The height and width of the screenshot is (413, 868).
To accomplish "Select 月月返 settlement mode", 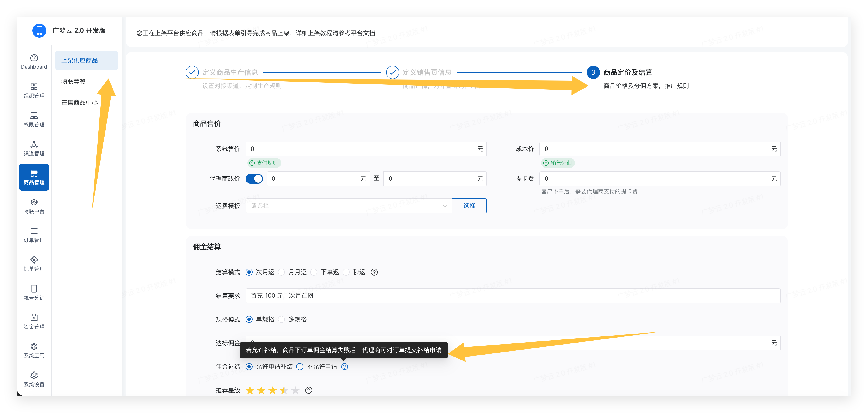I will [x=282, y=272].
